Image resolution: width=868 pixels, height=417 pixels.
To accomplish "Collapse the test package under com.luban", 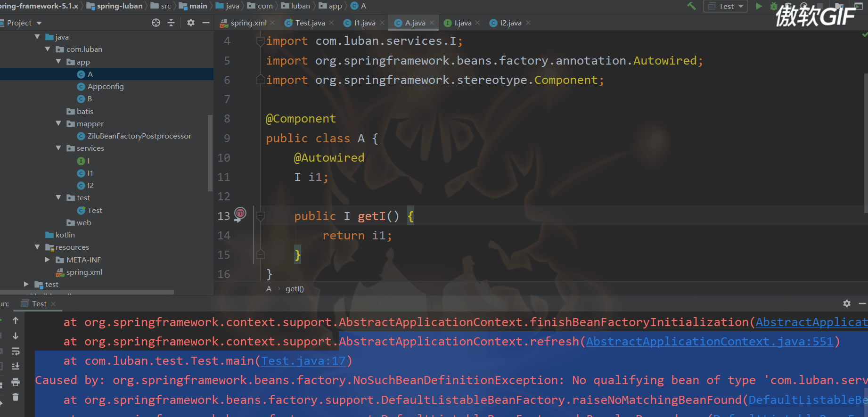I will point(58,197).
